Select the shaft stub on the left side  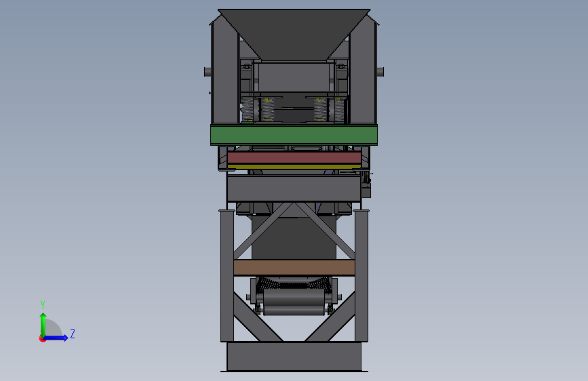[208, 72]
